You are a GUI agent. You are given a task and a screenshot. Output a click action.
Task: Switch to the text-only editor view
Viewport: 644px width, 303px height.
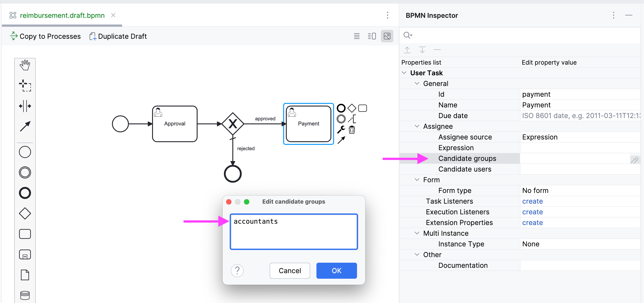coord(357,36)
